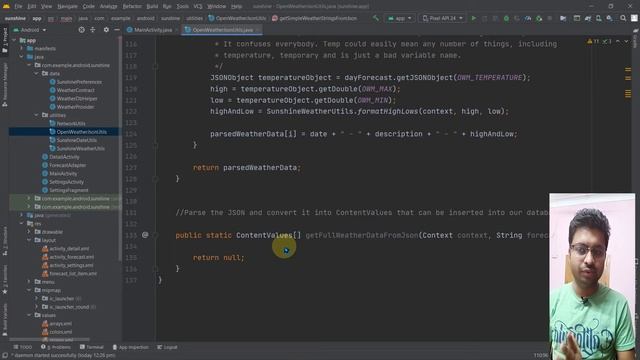Viewport: 640px width, 360px height.
Task: Open the Terminal tool window
Action: pos(92,347)
